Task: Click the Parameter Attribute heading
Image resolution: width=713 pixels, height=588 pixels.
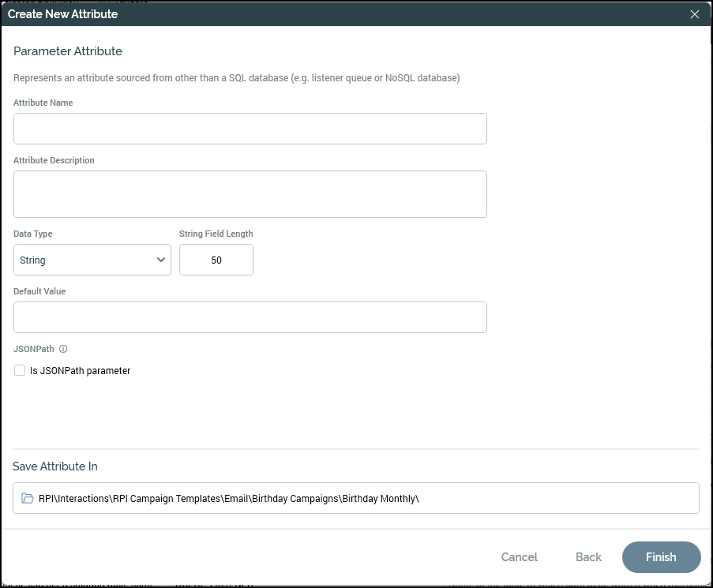Action: pyautogui.click(x=68, y=51)
